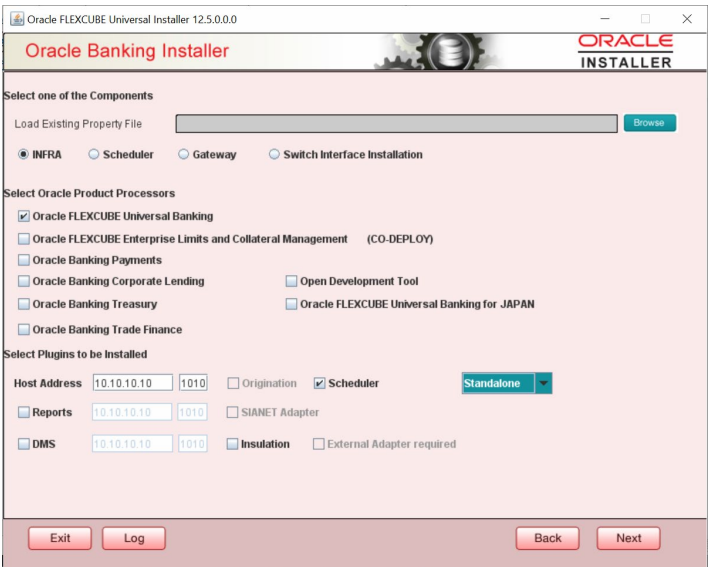The width and height of the screenshot is (709, 567).
Task: Click the DMS host address field
Action: click(x=132, y=444)
